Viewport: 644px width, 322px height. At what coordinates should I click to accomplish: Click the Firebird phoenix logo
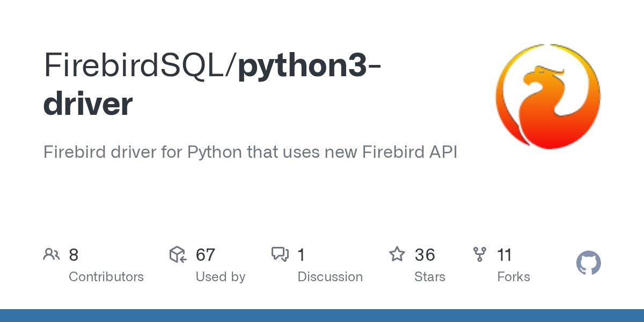coord(548,97)
